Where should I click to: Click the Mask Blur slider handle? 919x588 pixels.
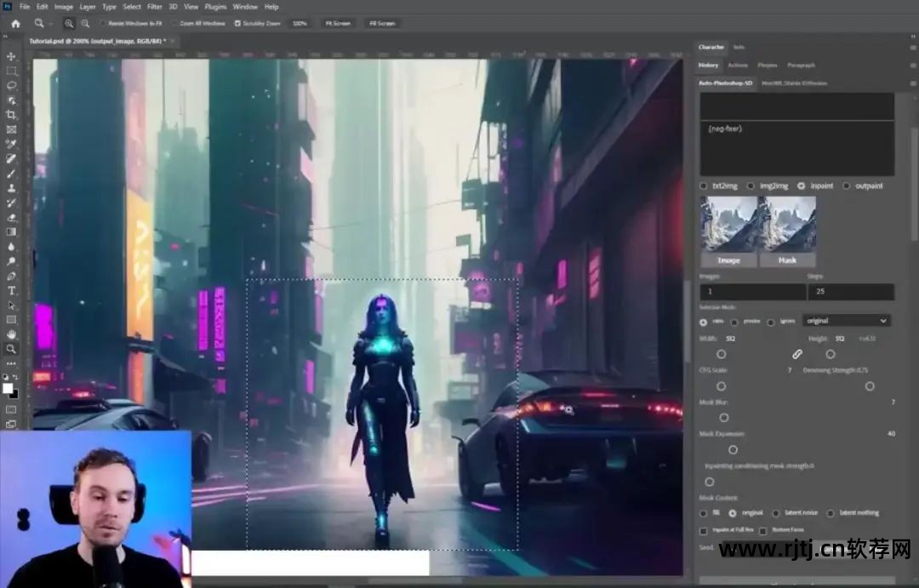click(724, 417)
